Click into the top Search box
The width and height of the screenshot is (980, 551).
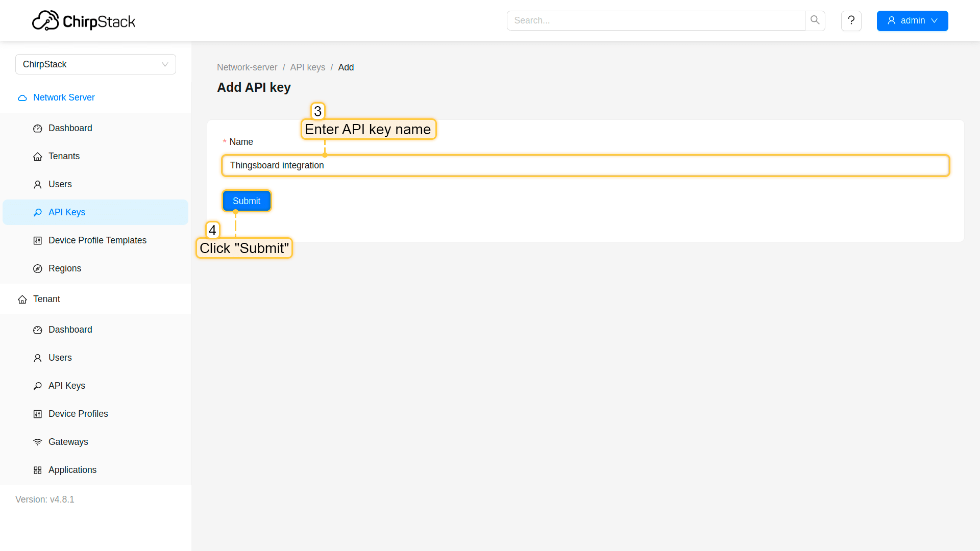655,20
